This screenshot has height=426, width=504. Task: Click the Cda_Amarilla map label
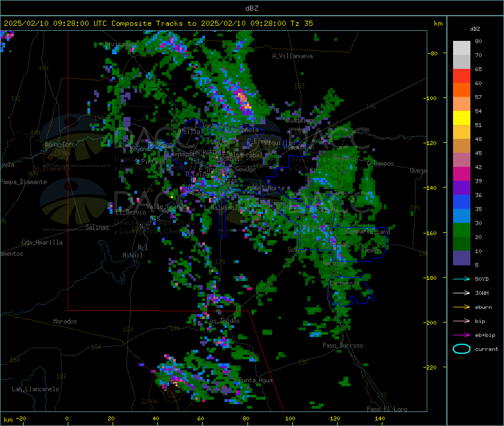click(42, 242)
